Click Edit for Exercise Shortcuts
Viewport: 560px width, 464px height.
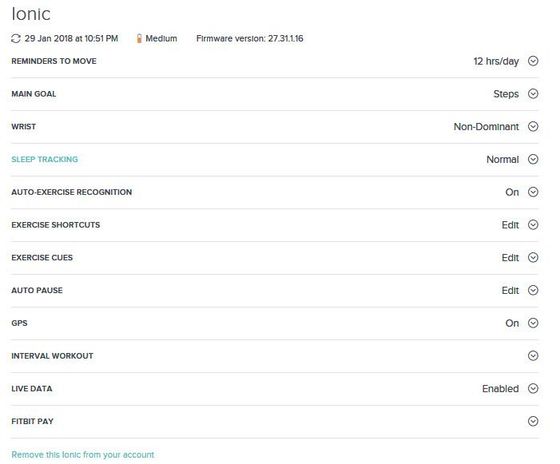(510, 225)
